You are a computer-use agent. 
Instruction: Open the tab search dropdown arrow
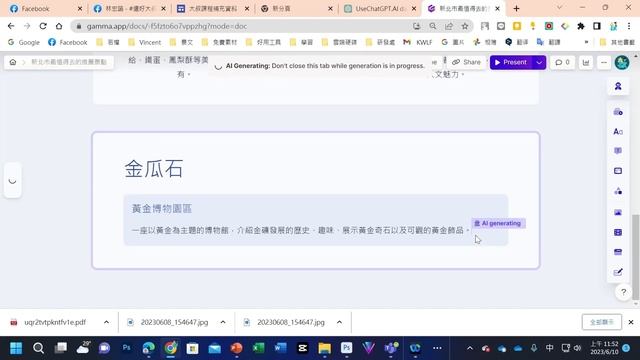(x=560, y=8)
